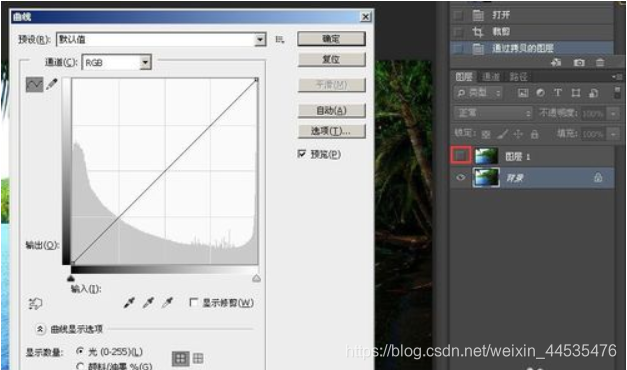
Task: Lock transparent pixels icon in 锁定 row
Action: [486, 134]
